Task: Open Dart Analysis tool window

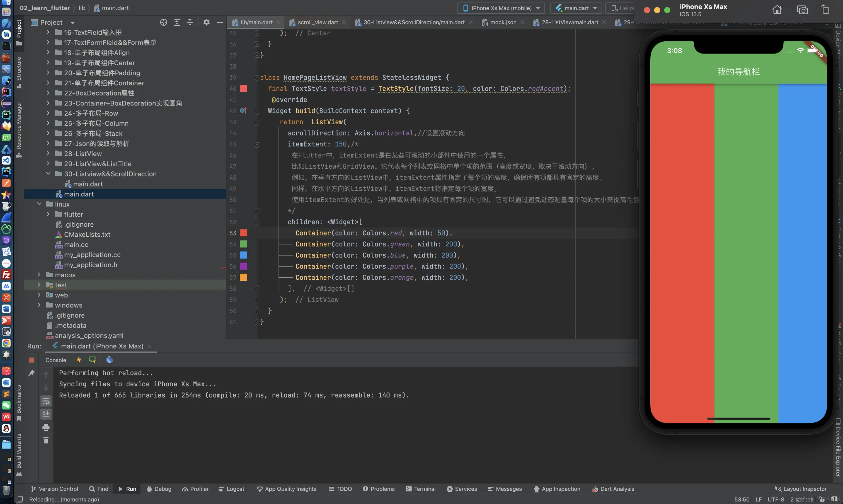Action: (x=613, y=489)
